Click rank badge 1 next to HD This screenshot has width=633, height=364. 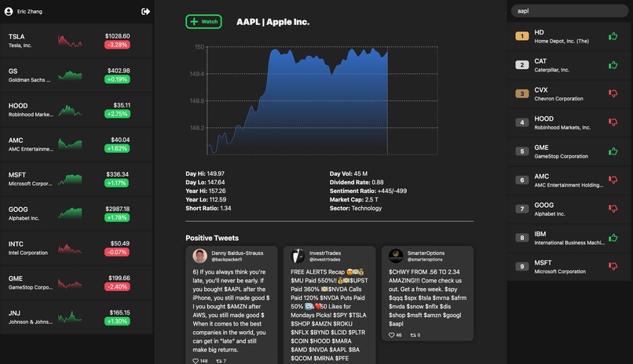(522, 36)
